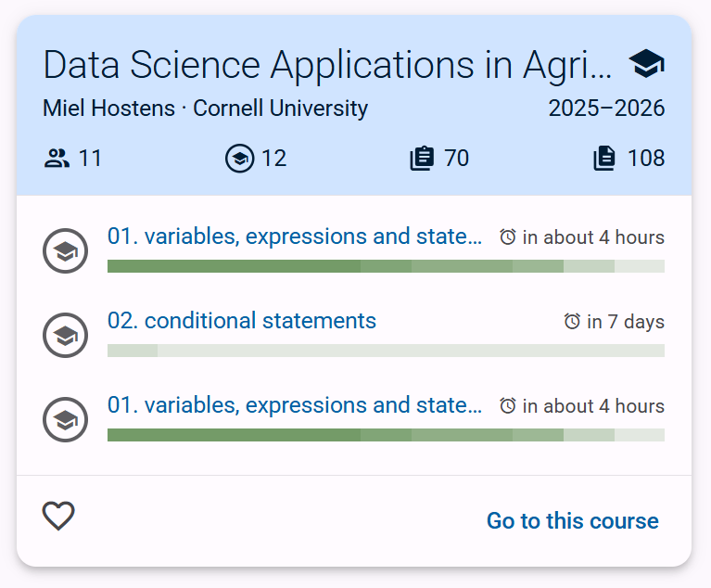Click the conditional statements progress bar
This screenshot has height=588, width=711.
386,351
